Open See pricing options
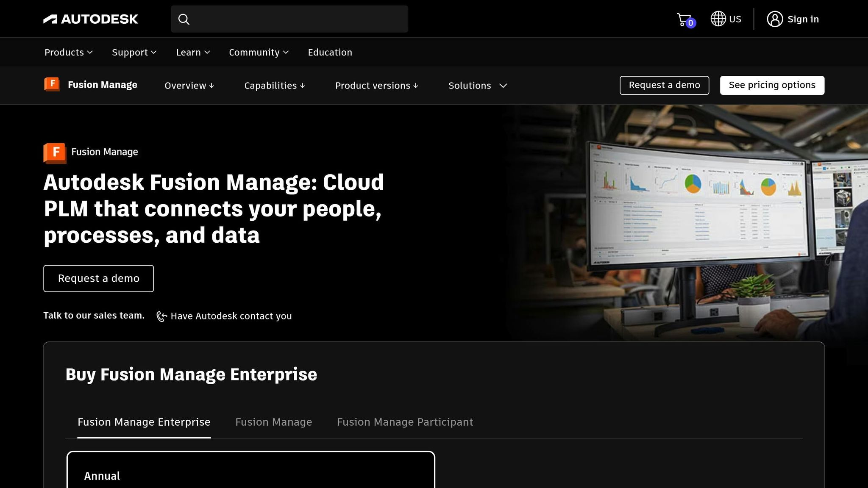The height and width of the screenshot is (488, 868). point(772,85)
